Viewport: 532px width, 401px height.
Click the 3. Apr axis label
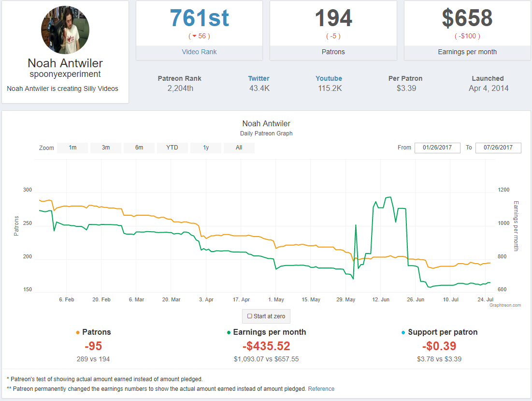click(x=206, y=299)
